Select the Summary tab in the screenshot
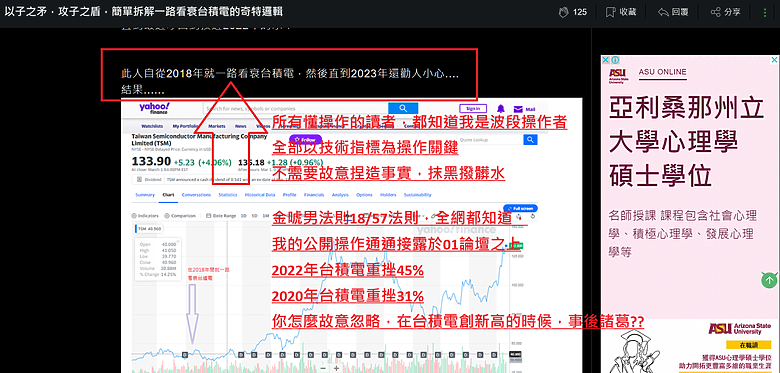 click(x=145, y=195)
